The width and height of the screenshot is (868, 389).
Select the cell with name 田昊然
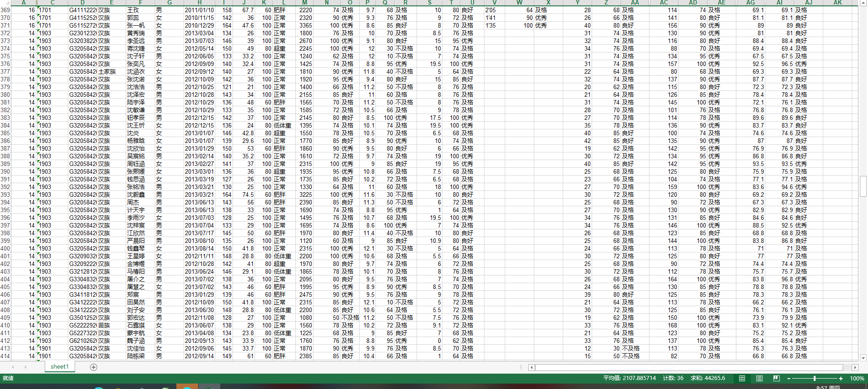point(140,302)
